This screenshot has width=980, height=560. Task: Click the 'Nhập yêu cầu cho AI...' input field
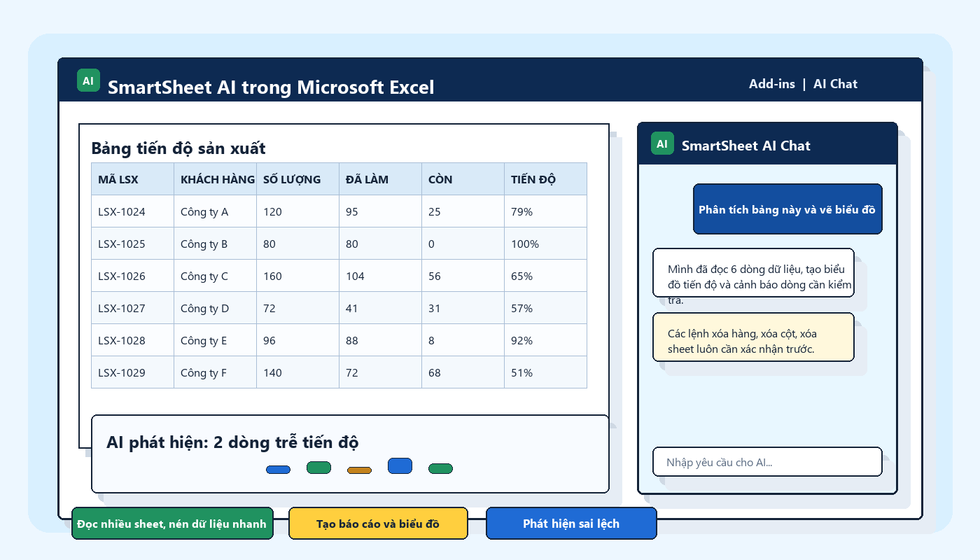point(767,462)
